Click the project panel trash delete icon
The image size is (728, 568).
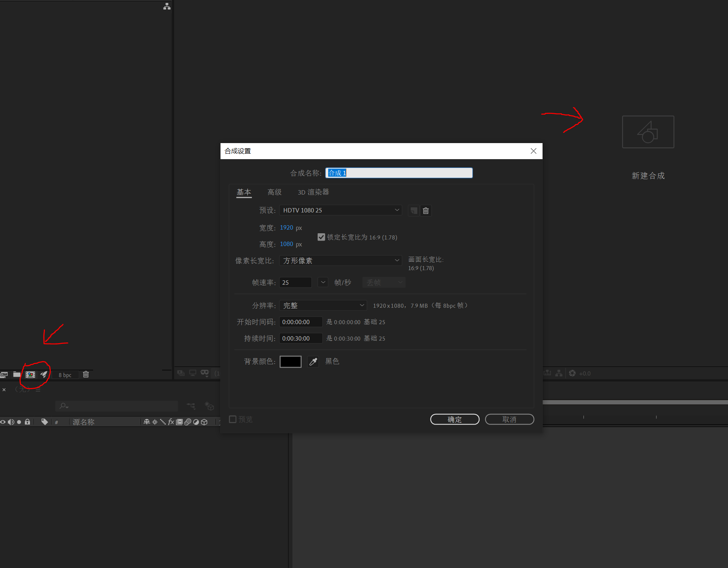86,374
